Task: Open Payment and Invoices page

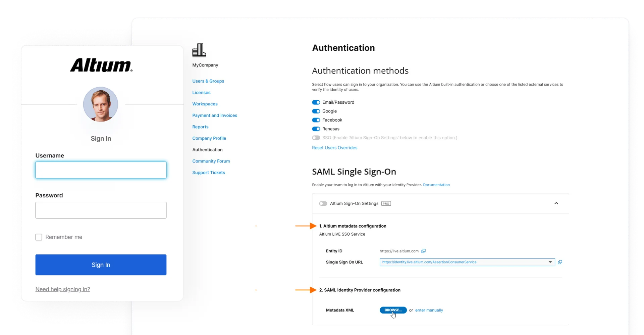Action: pos(215,115)
